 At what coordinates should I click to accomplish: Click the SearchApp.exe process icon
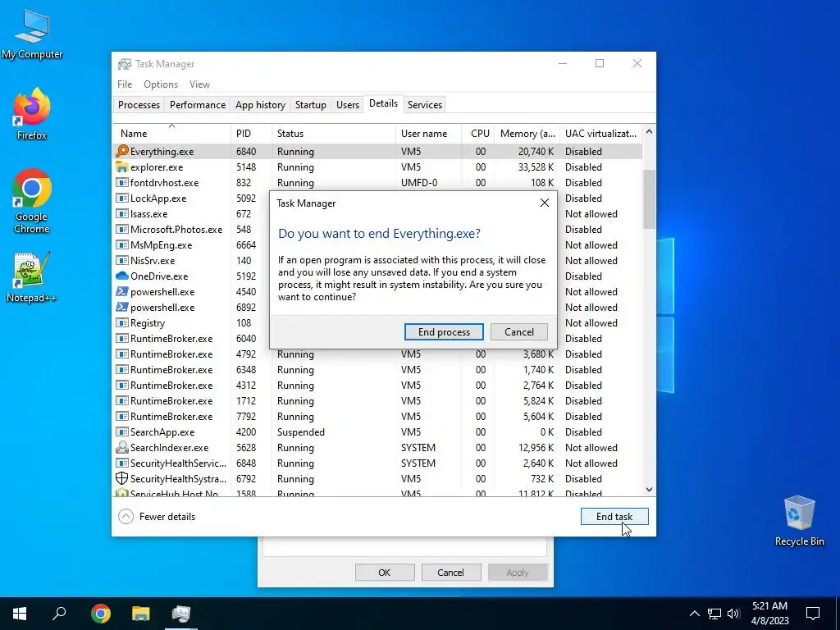[122, 432]
